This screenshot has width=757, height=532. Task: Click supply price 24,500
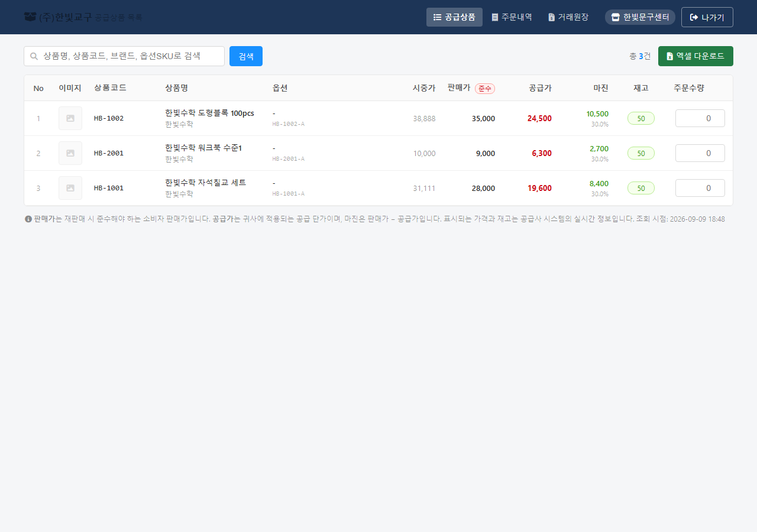pyautogui.click(x=539, y=118)
